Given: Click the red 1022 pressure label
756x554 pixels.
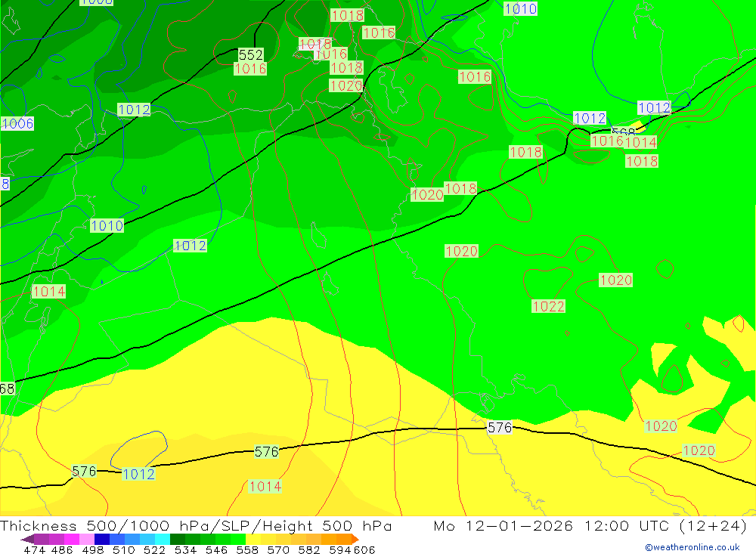Looking at the screenshot, I should [x=548, y=306].
